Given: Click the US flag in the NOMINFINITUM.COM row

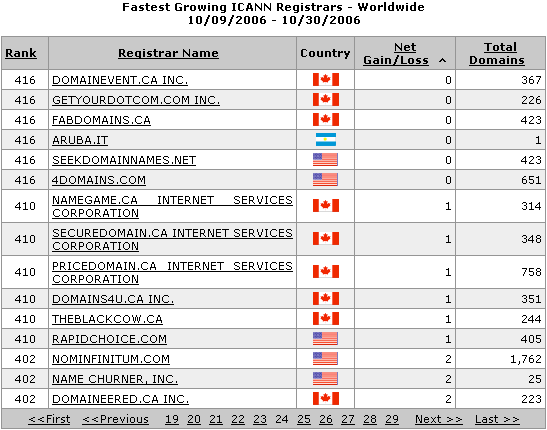Looking at the screenshot, I should coord(325,359).
